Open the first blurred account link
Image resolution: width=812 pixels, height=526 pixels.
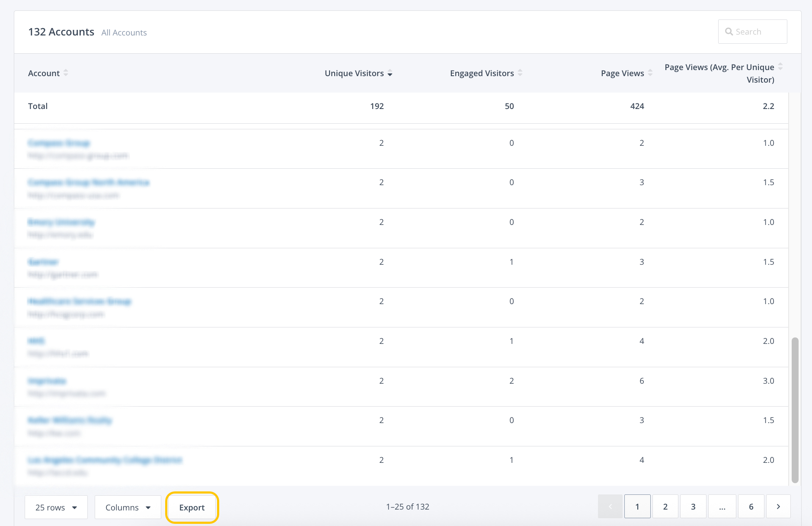click(59, 143)
